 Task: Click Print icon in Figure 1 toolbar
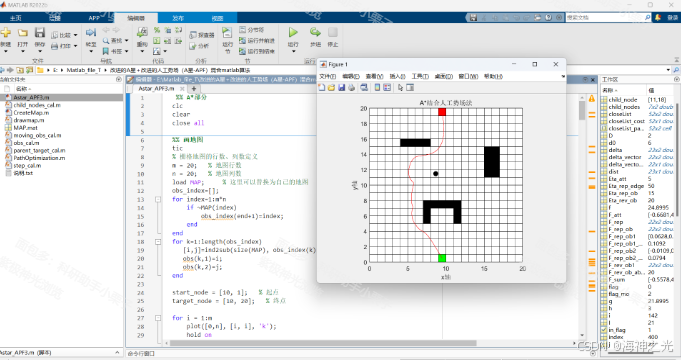(x=351, y=88)
